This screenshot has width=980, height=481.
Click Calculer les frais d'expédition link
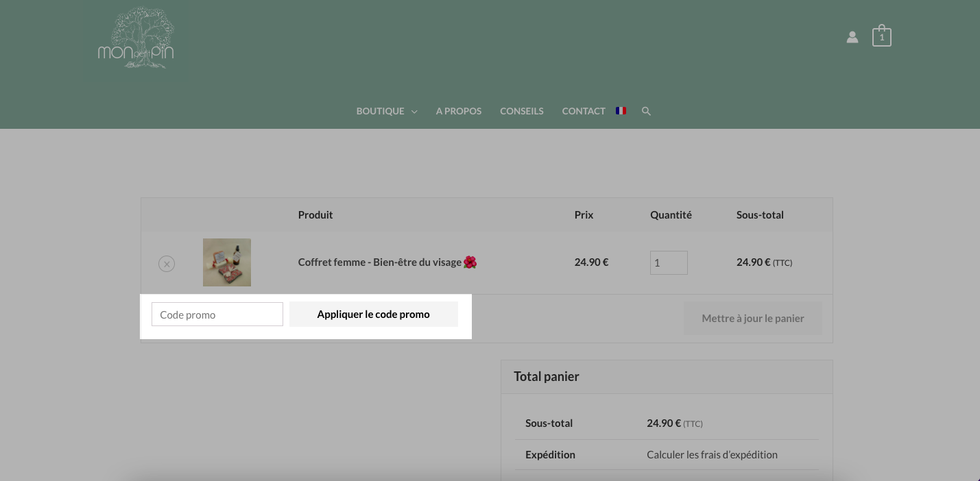(712, 454)
